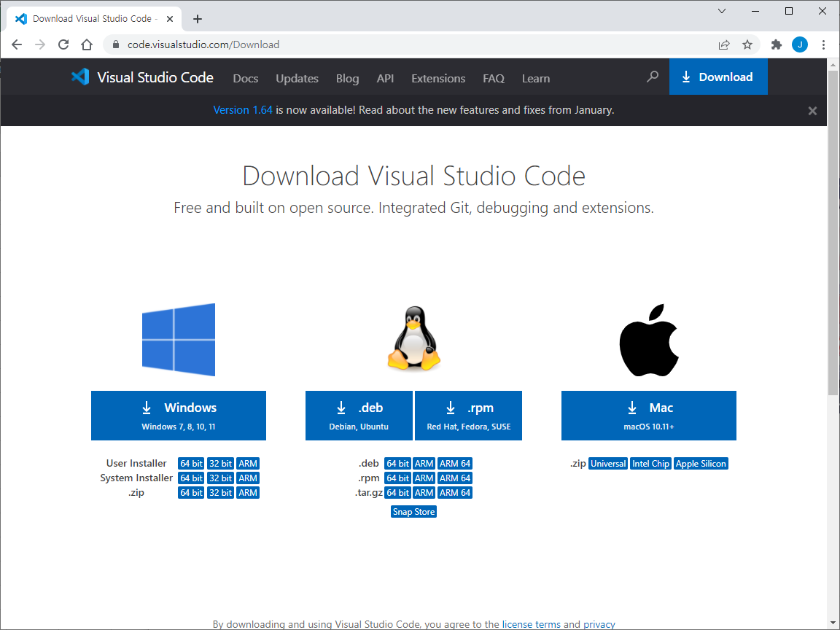
Task: Open the Docs navigation item
Action: click(x=245, y=78)
